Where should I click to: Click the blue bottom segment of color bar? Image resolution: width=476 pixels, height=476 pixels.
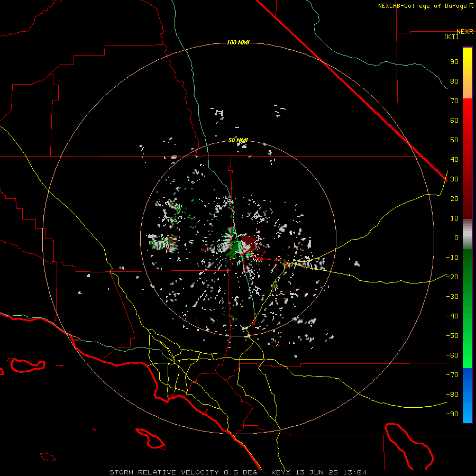pyautogui.click(x=467, y=396)
